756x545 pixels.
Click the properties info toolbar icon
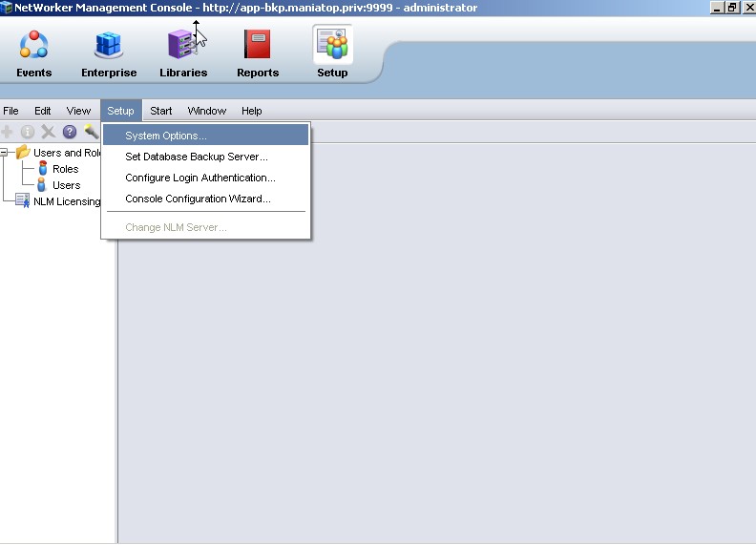28,132
